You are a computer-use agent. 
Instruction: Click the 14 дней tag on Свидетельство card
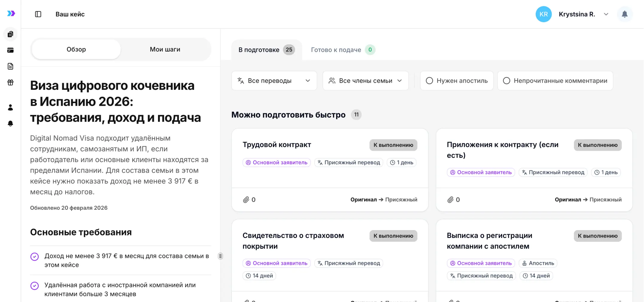(x=259, y=276)
